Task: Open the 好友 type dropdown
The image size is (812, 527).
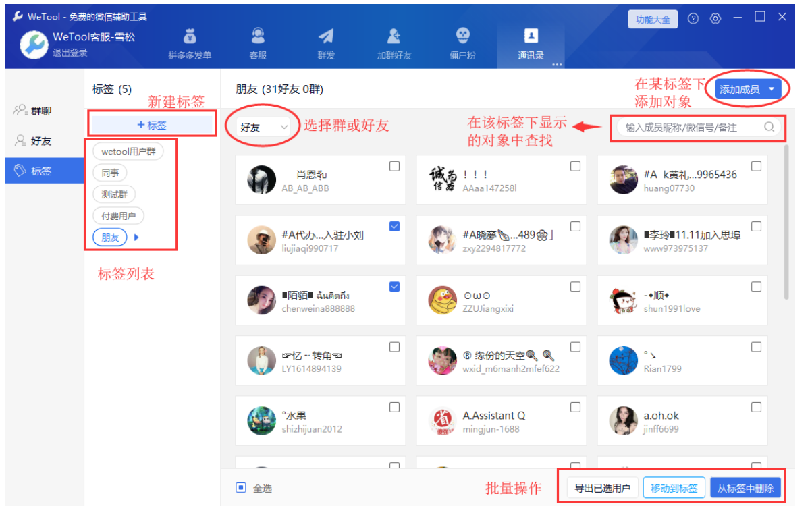Action: 264,127
